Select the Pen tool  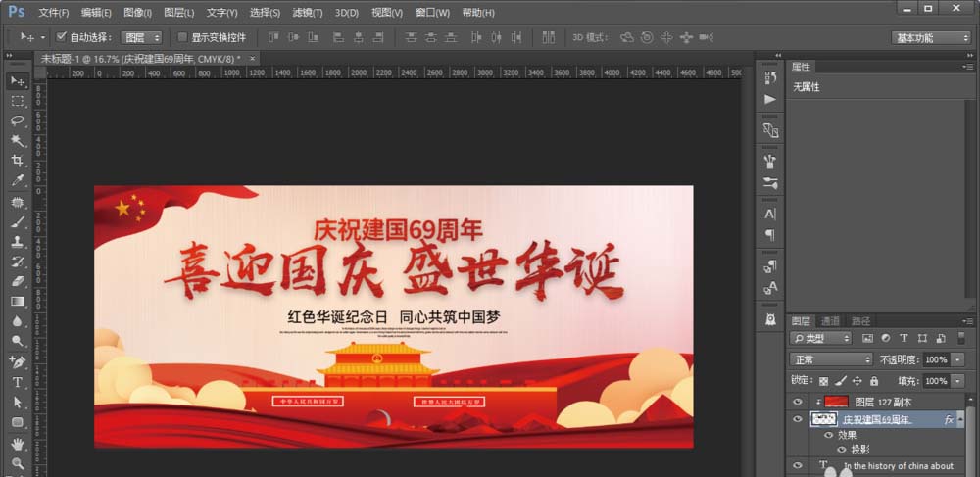[18, 362]
